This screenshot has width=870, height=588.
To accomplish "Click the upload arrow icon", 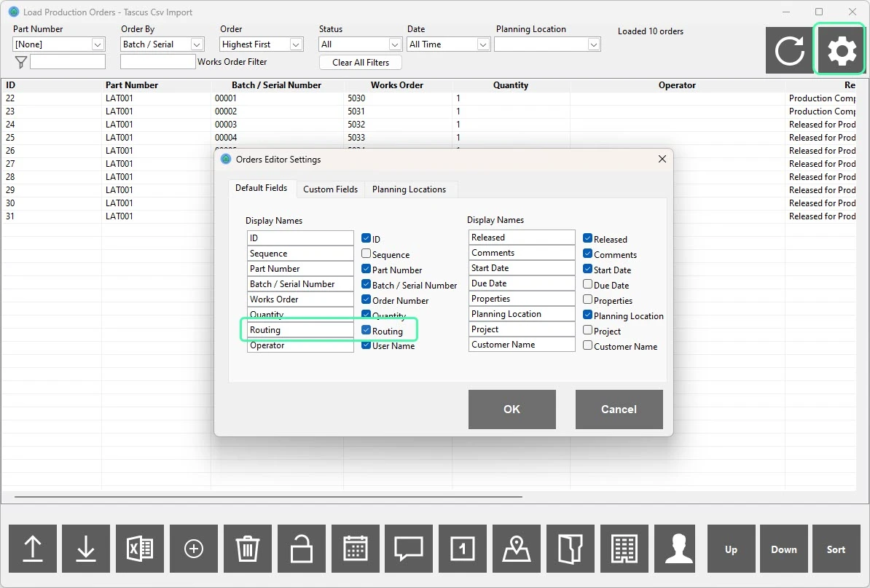I will [x=32, y=549].
